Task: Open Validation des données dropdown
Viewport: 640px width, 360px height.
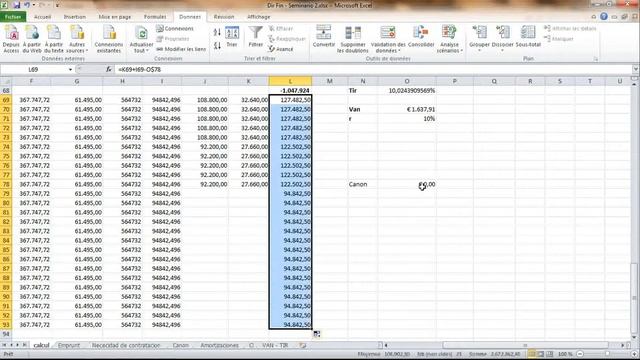Action: pyautogui.click(x=388, y=39)
